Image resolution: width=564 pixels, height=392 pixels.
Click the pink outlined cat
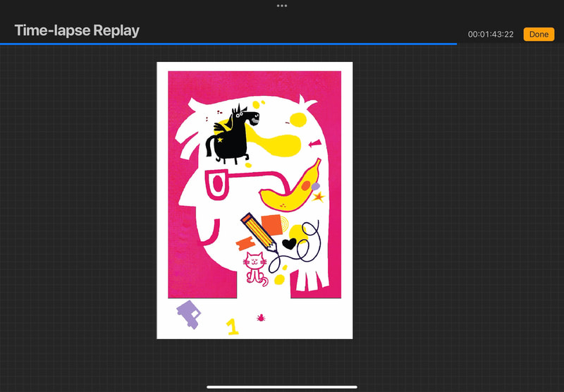[x=255, y=268]
